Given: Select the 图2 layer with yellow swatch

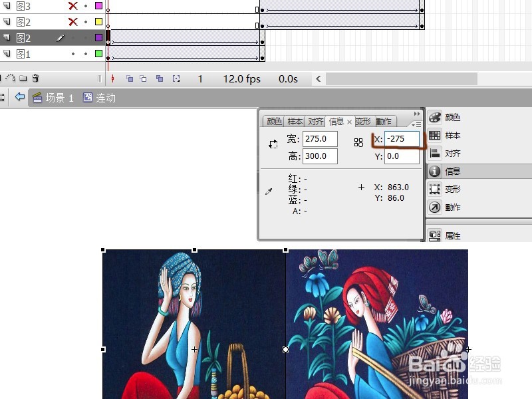Looking at the screenshot, I should 23,22.
